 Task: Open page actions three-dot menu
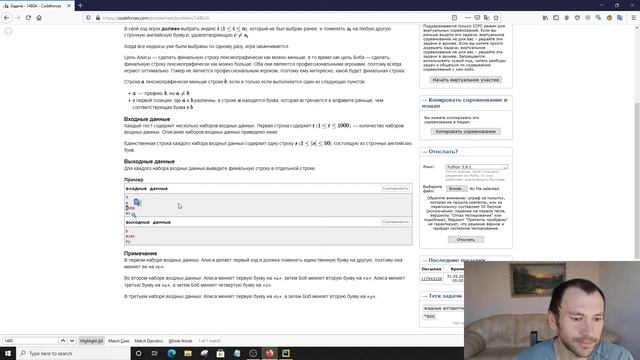pos(468,18)
